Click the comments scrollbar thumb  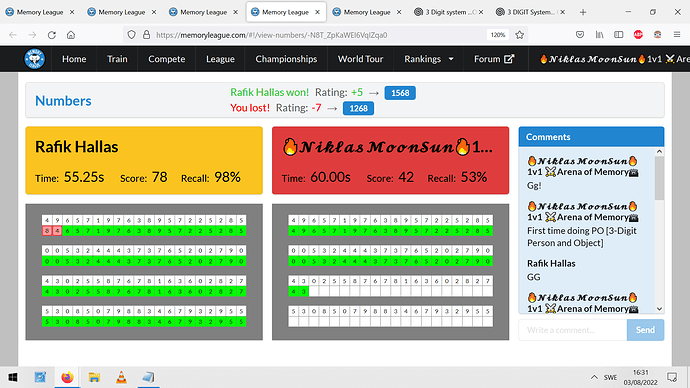click(659, 178)
